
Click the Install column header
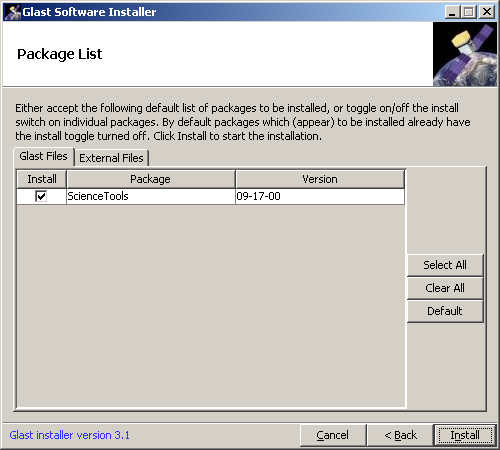[x=42, y=179]
